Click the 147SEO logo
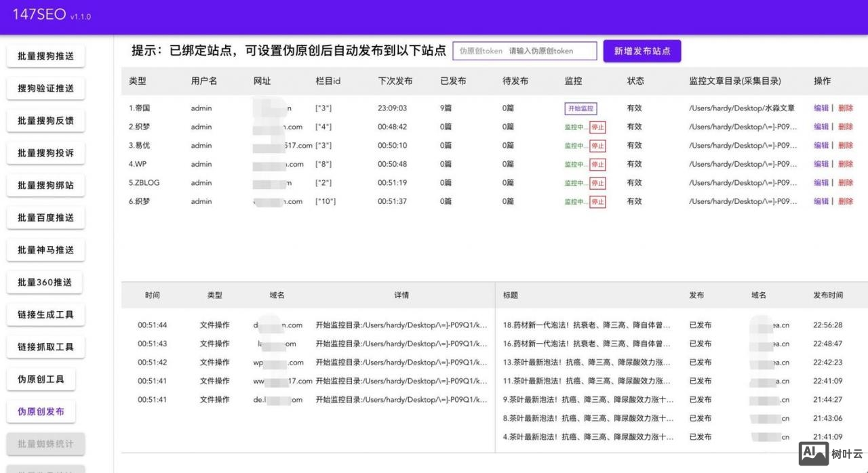The image size is (868, 473). (41, 14)
